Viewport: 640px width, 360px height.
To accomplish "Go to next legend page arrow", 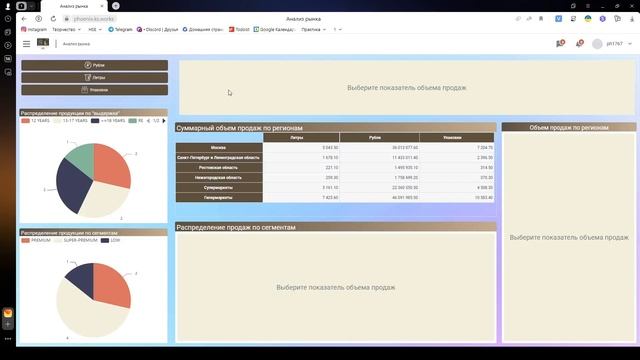I will (164, 121).
